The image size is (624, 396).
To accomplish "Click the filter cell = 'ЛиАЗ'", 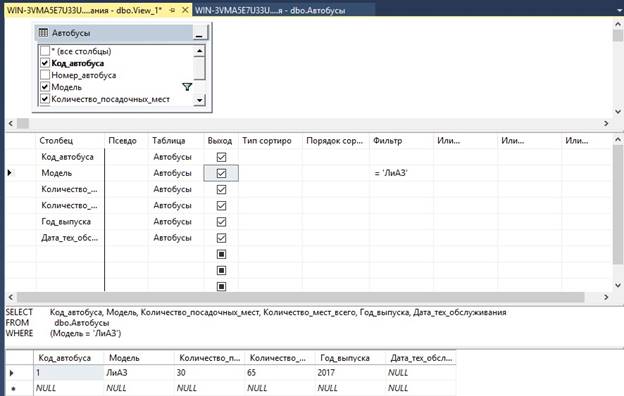I will pyautogui.click(x=402, y=173).
